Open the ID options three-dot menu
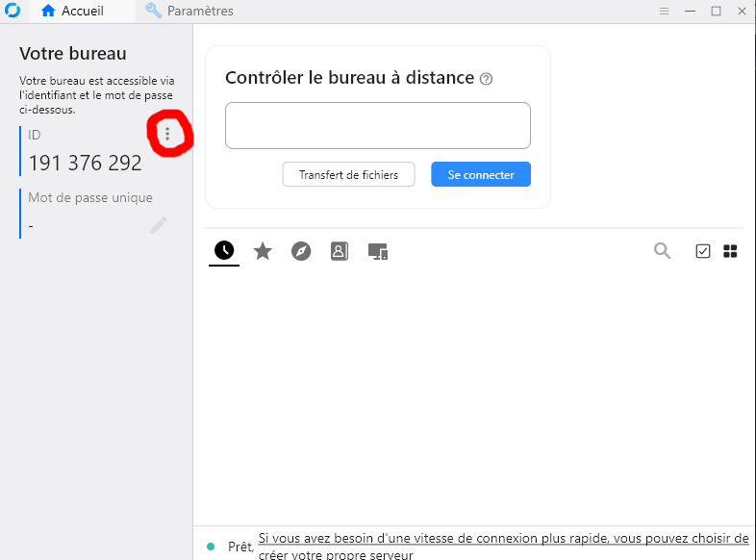The width and height of the screenshot is (756, 560). point(167,134)
